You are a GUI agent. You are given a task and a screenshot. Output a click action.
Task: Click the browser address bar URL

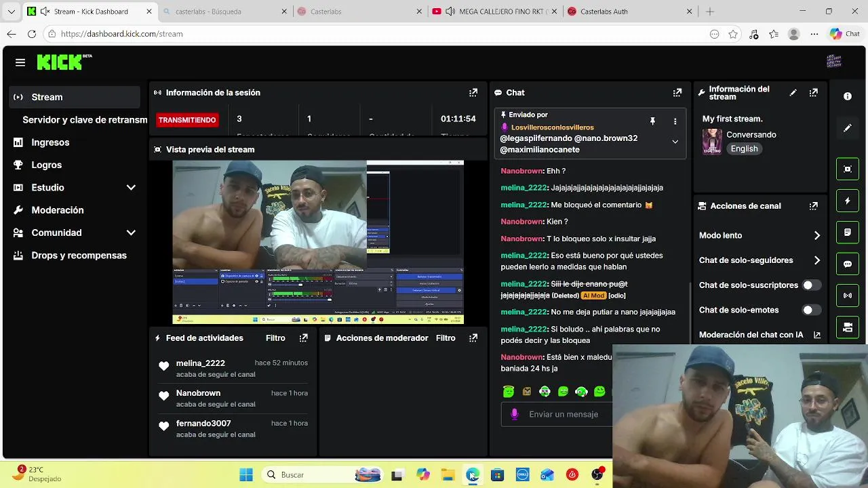coord(121,34)
